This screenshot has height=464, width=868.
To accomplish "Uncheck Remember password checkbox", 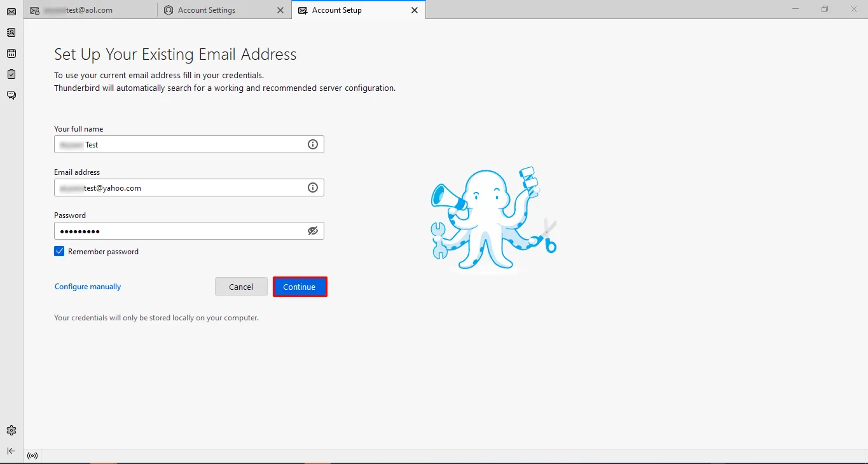I will [x=59, y=252].
